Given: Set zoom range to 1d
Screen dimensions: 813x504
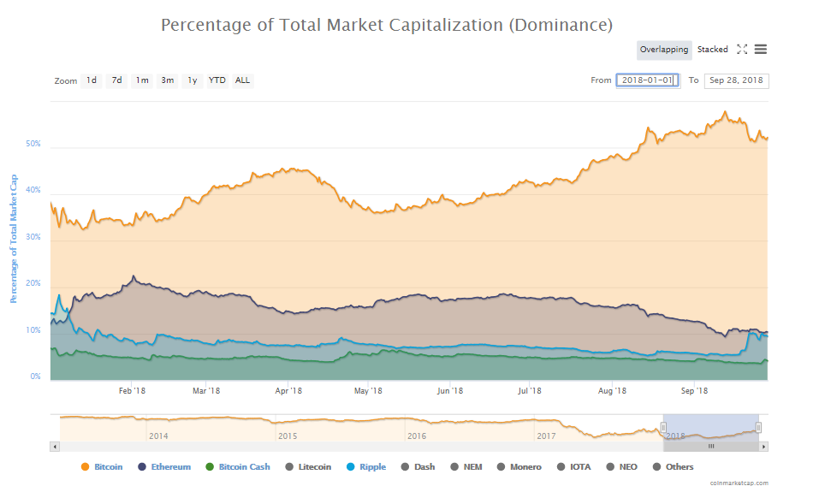Looking at the screenshot, I should (92, 80).
